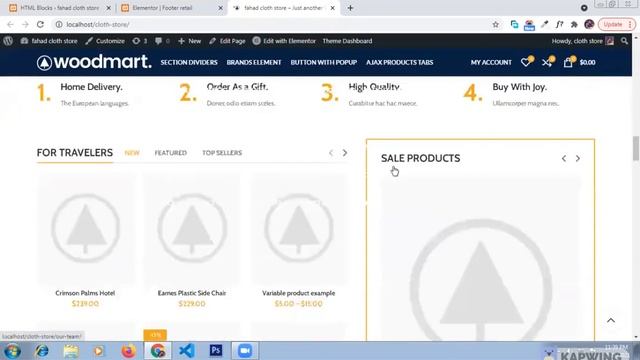Open the Ajax Products Tabs menu item

(x=400, y=62)
